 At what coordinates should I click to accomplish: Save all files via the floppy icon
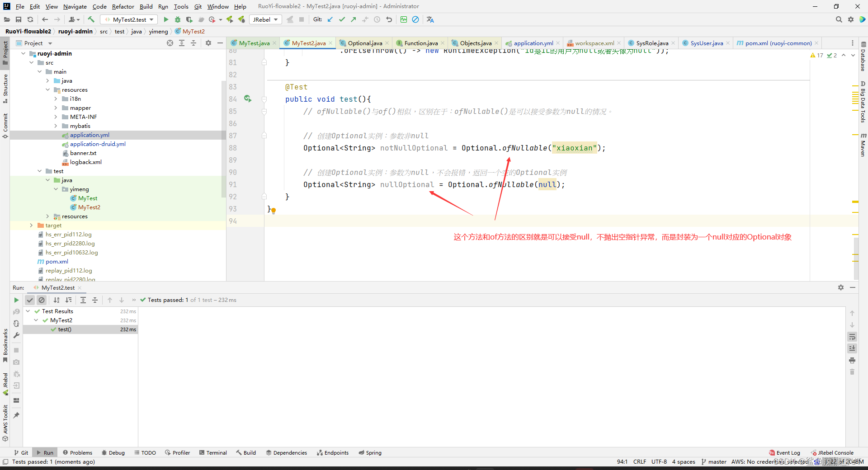[x=19, y=19]
